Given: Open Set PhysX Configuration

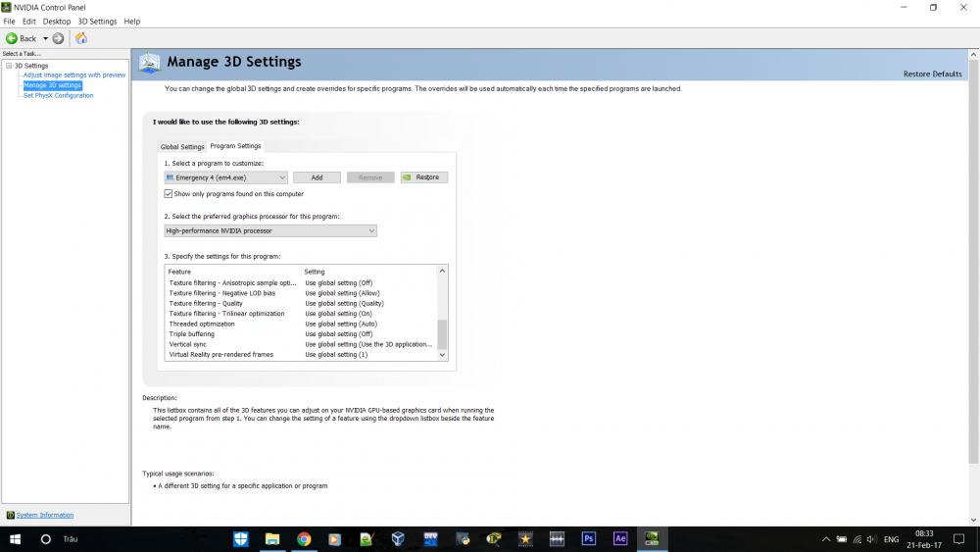Looking at the screenshot, I should tap(58, 96).
